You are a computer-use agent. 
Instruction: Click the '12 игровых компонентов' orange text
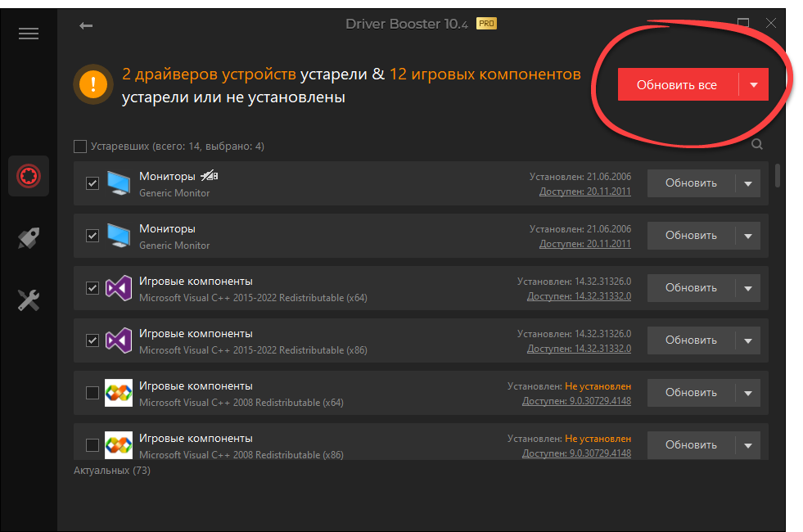485,74
